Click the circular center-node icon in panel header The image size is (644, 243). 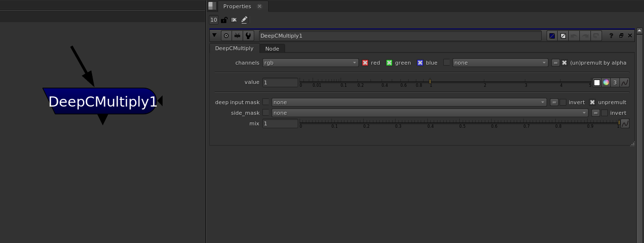click(x=226, y=36)
